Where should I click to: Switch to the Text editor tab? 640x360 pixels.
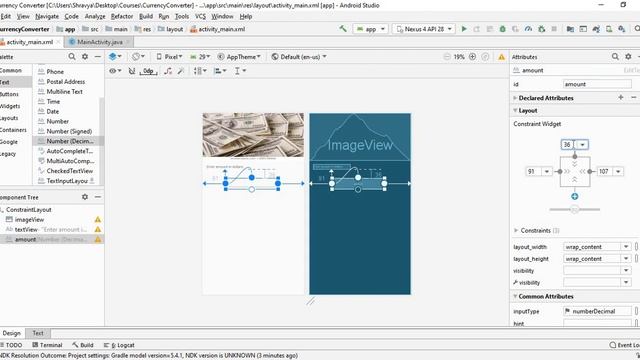pyautogui.click(x=38, y=333)
